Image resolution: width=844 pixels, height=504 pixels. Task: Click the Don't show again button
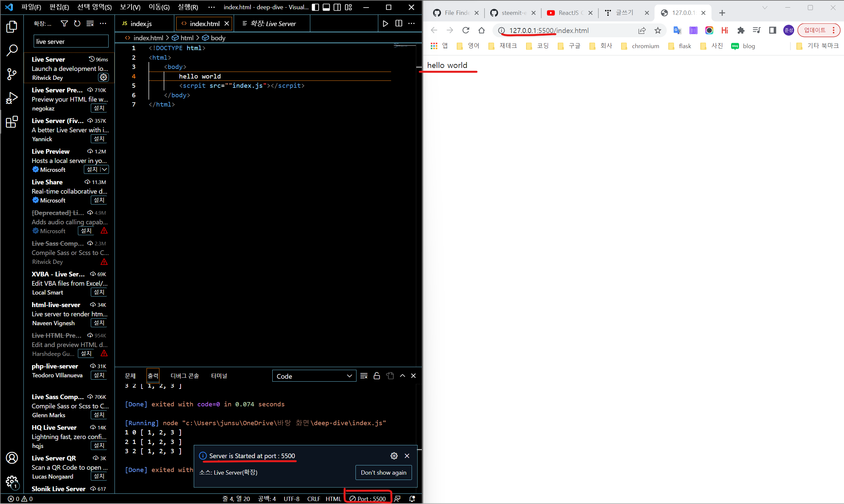pyautogui.click(x=383, y=472)
